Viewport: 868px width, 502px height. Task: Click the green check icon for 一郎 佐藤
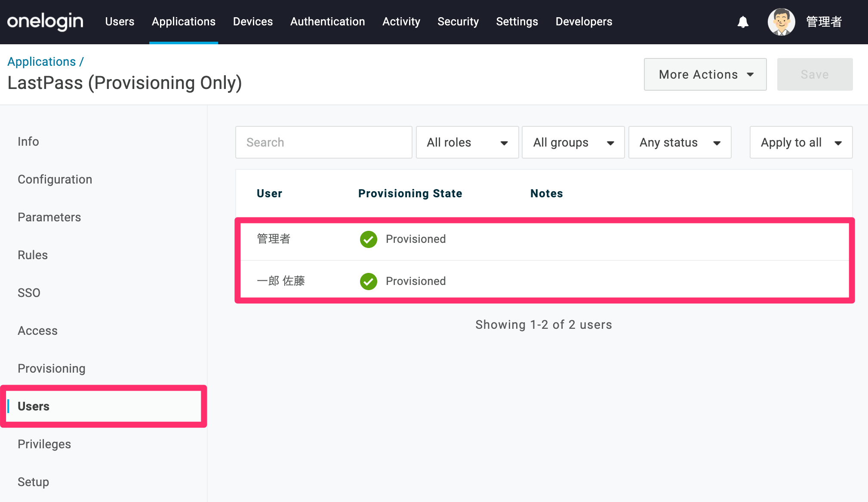369,282
